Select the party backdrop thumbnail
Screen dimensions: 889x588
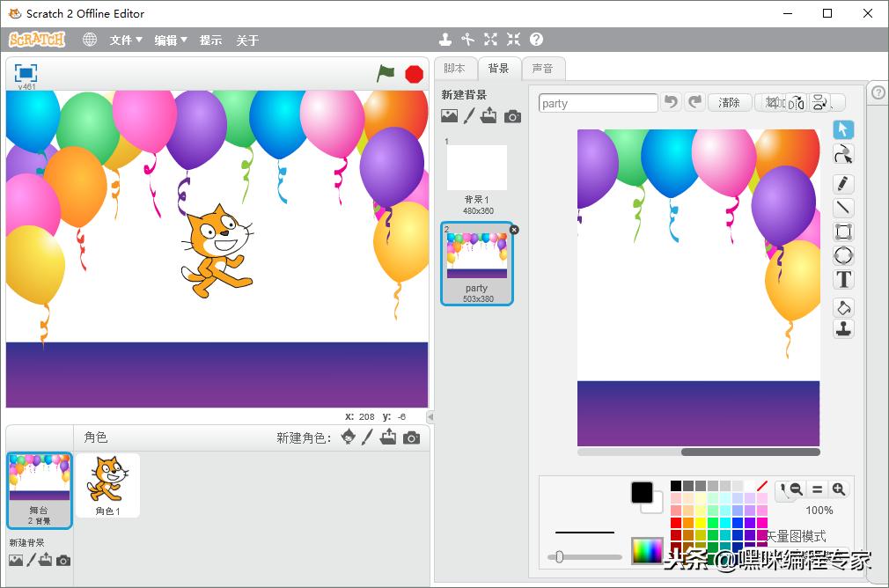pos(476,262)
